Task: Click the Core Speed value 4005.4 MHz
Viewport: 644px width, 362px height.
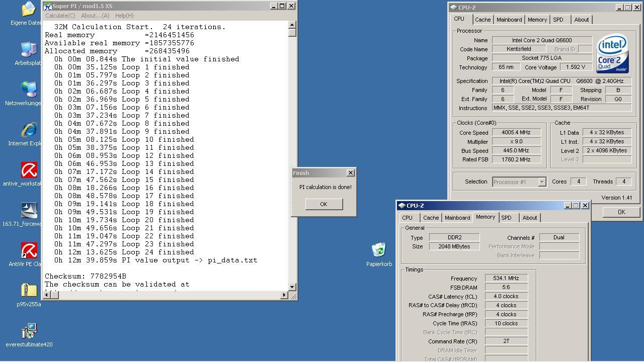Action: coord(516,133)
